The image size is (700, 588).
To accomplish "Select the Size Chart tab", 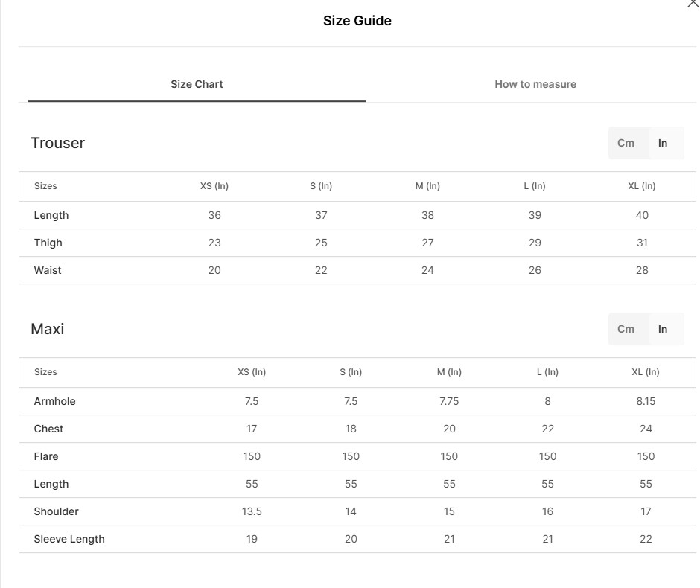I will [197, 84].
